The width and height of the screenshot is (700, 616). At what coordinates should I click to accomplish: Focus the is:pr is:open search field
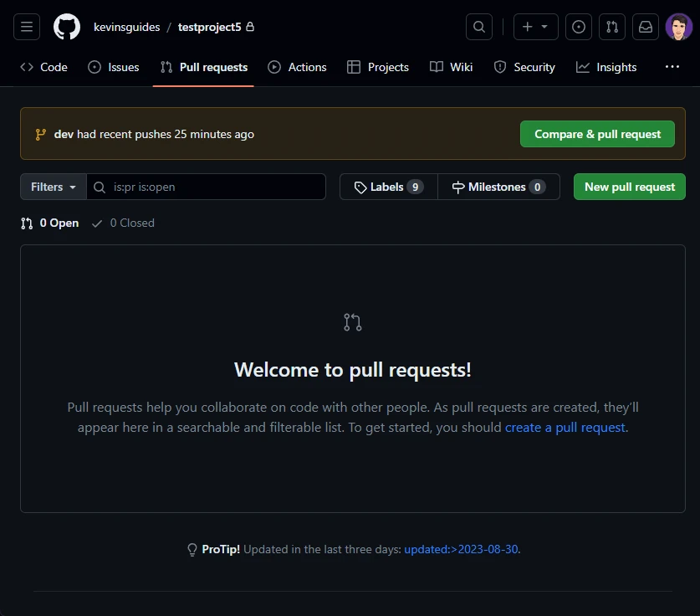coord(206,187)
